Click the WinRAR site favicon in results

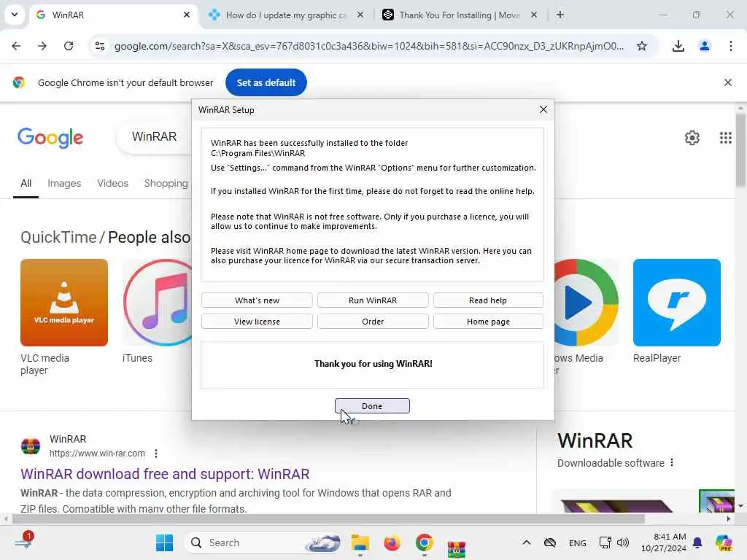pyautogui.click(x=31, y=446)
